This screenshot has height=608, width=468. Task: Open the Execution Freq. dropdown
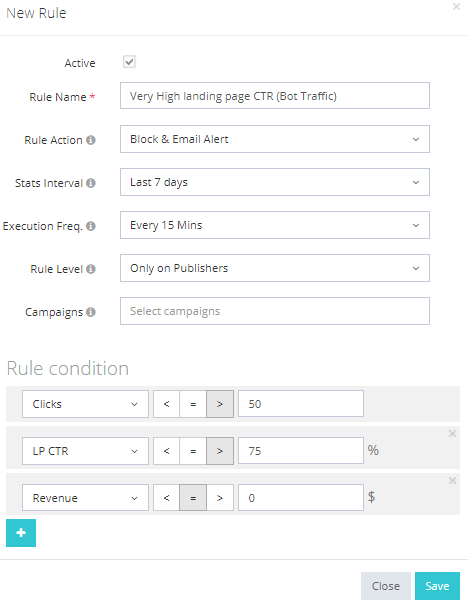click(x=275, y=225)
